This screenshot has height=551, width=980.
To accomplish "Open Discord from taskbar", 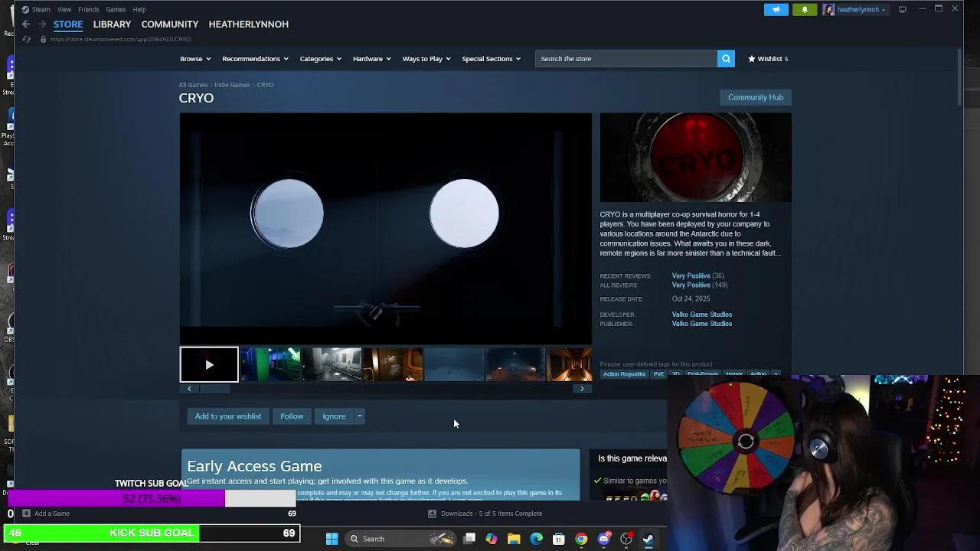I will point(603,539).
